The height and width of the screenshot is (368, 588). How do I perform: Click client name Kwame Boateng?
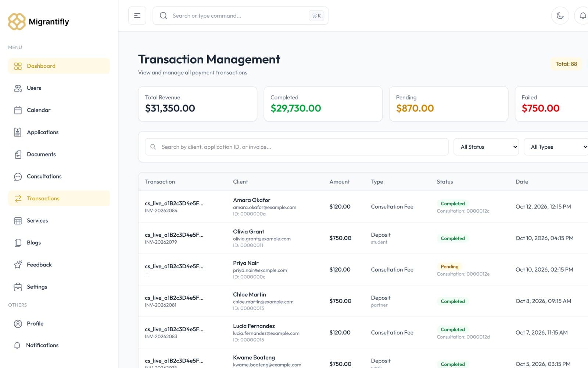pyautogui.click(x=254, y=357)
